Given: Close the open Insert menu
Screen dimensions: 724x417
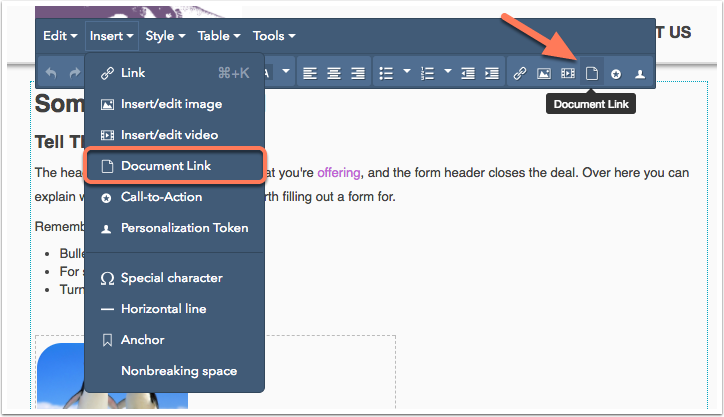Looking at the screenshot, I should tap(112, 36).
